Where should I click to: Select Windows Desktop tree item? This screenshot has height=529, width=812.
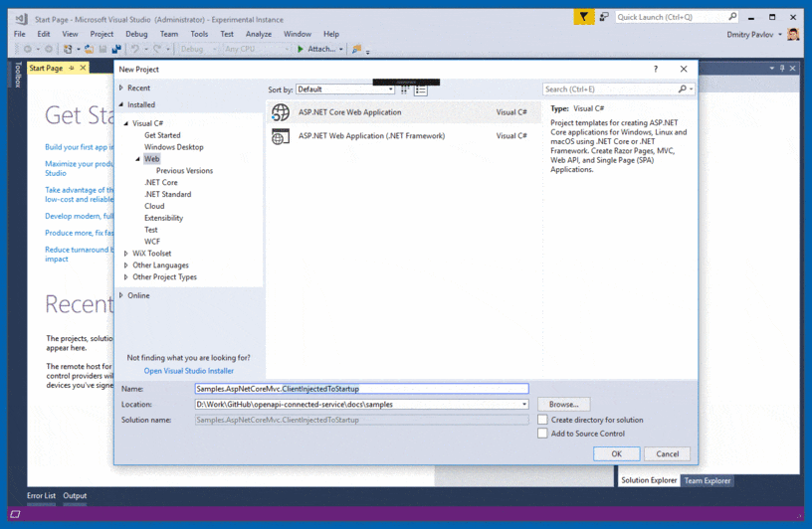174,147
